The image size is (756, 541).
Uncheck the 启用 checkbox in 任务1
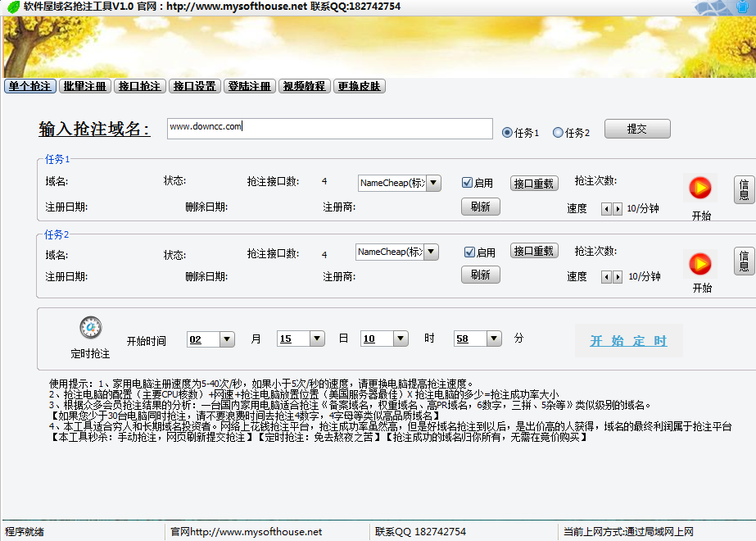467,182
